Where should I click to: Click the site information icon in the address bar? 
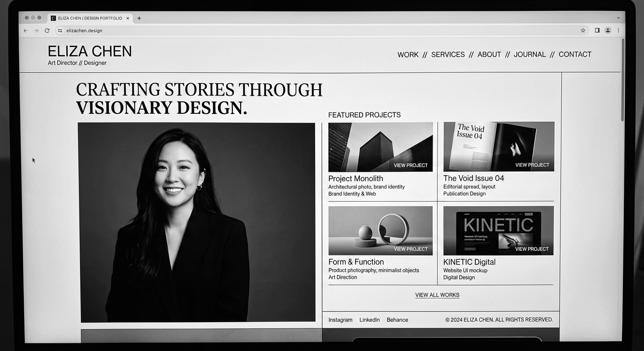pyautogui.click(x=60, y=31)
